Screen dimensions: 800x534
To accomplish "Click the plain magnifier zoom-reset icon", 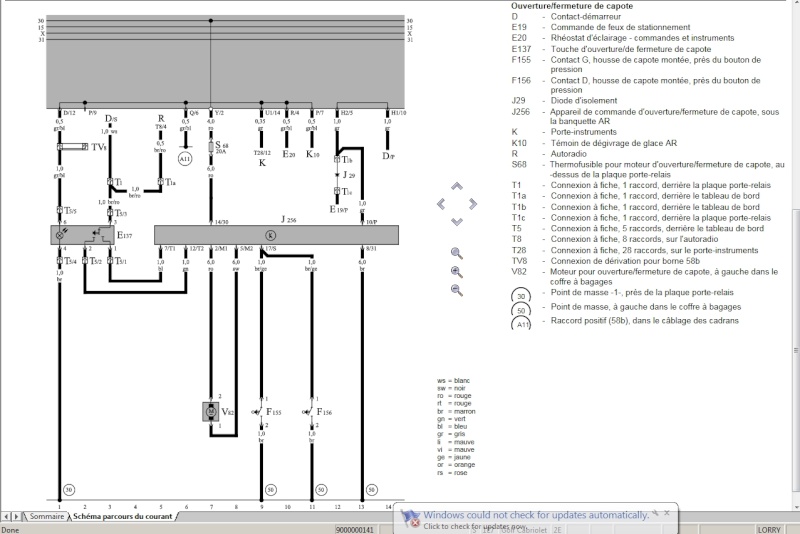I will tap(457, 253).
